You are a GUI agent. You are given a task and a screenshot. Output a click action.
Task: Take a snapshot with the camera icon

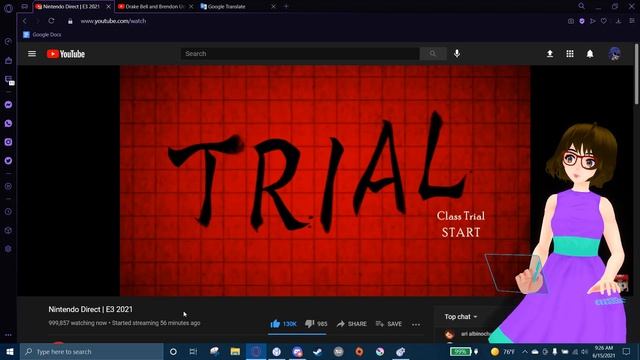click(571, 21)
